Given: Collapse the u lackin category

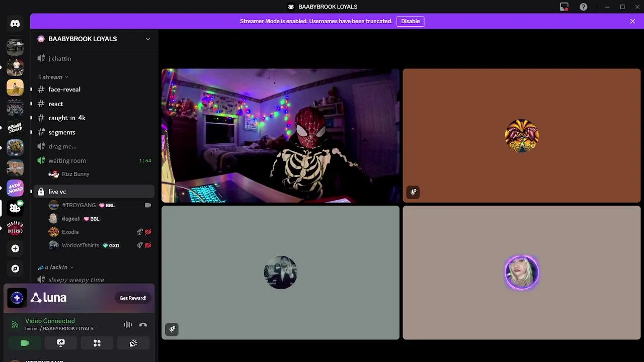Looking at the screenshot, I should tap(56, 267).
